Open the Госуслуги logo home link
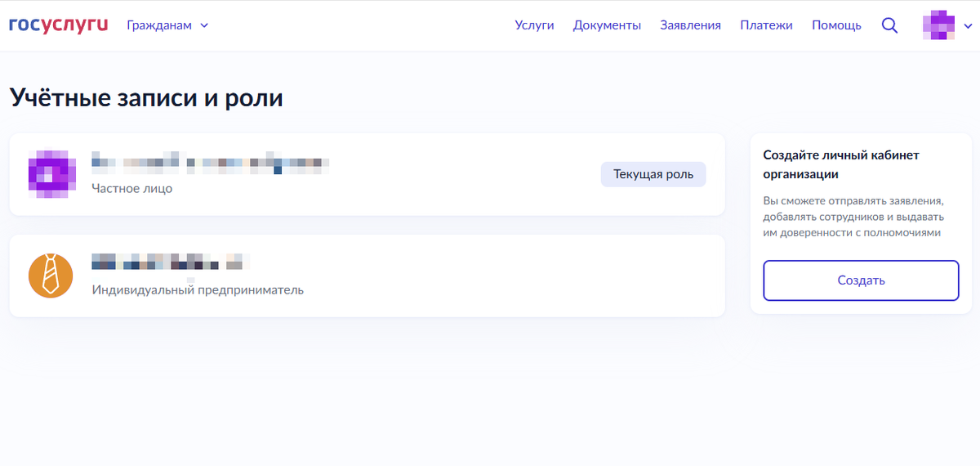 point(59,25)
